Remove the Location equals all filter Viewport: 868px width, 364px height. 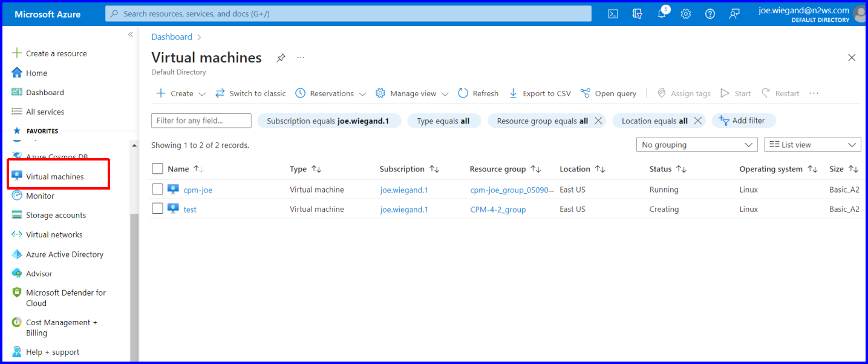[x=697, y=121]
